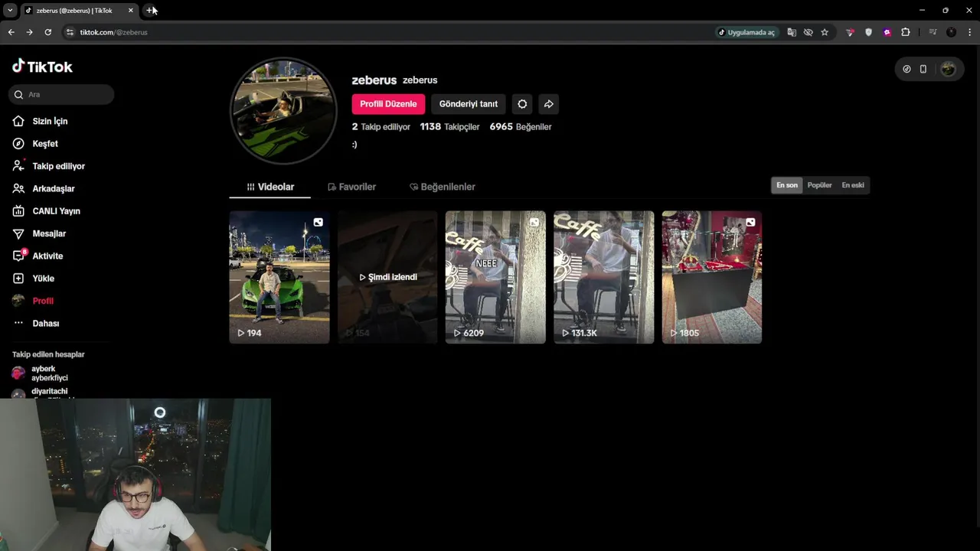Switch to the Favoriler tab
This screenshot has width=980, height=551.
[351, 187]
